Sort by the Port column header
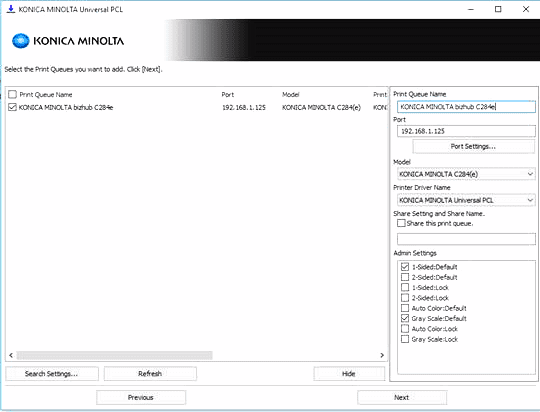 pos(228,94)
